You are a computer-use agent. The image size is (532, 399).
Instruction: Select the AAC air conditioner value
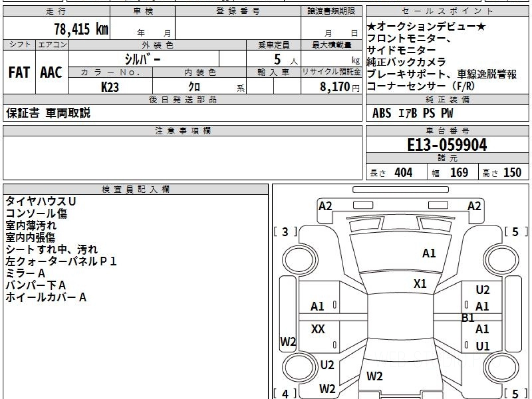click(x=51, y=73)
